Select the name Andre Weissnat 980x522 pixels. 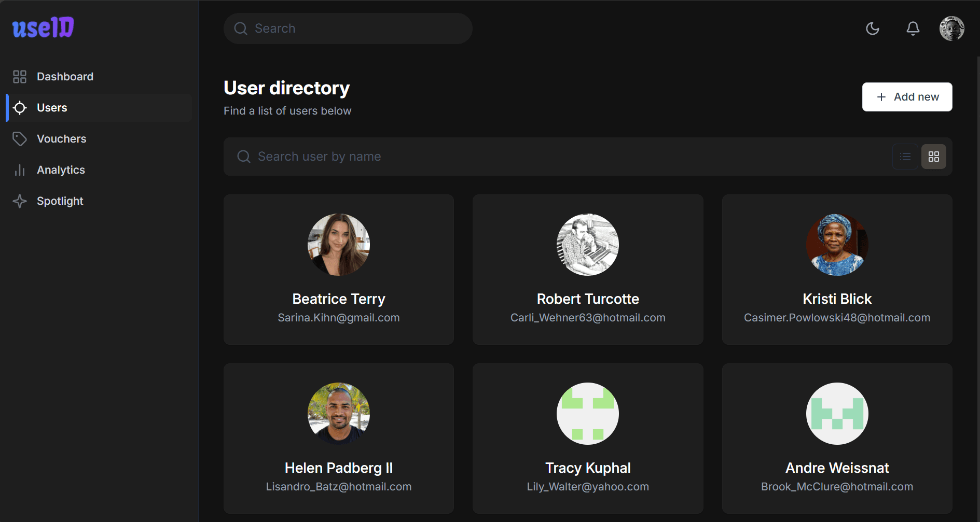tap(837, 468)
